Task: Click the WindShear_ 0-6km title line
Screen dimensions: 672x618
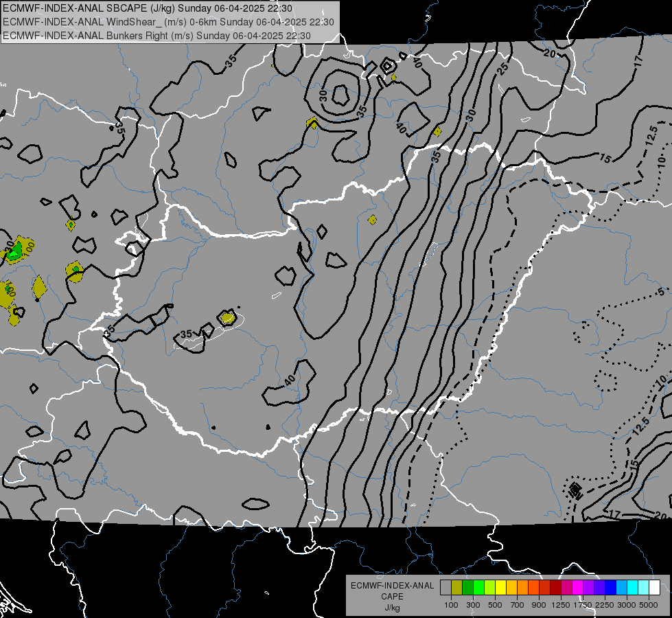Action: pyautogui.click(x=168, y=22)
